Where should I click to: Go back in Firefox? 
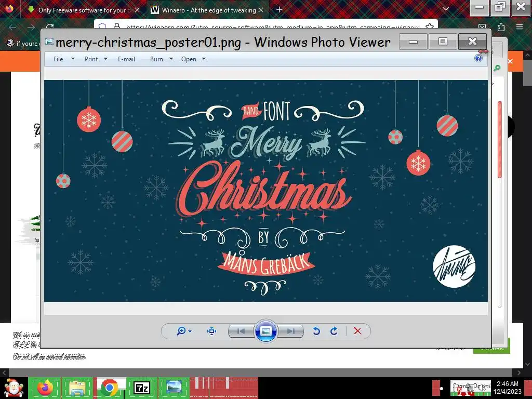click(x=12, y=27)
